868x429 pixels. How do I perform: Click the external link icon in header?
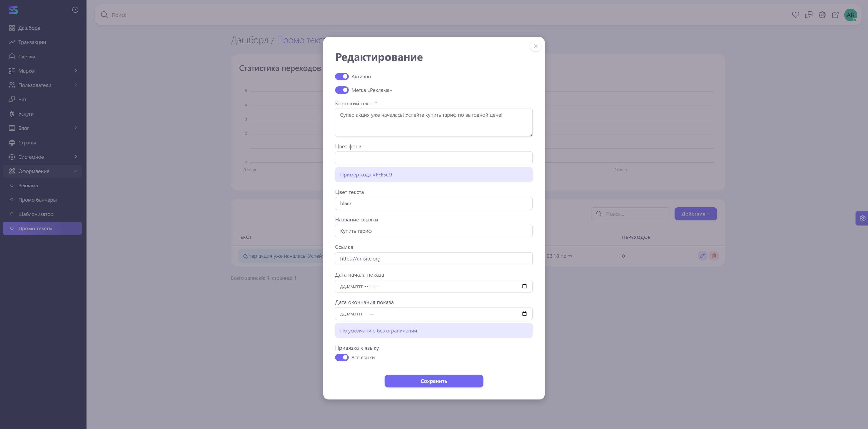[x=835, y=15]
